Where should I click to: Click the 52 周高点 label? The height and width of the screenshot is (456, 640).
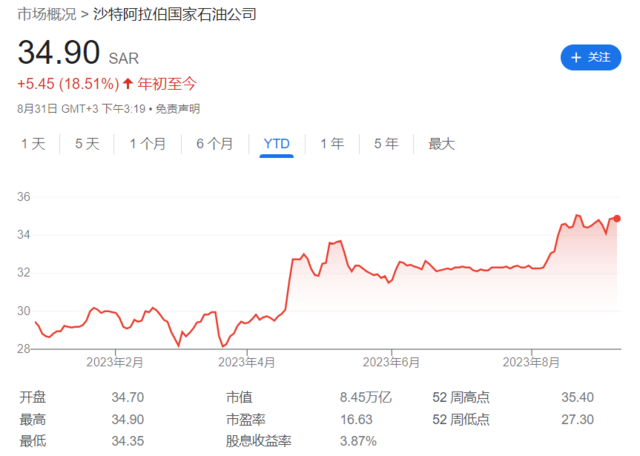pos(461,397)
